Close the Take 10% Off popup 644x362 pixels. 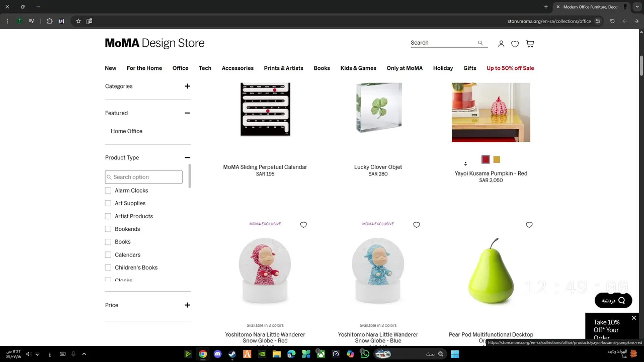pyautogui.click(x=634, y=318)
